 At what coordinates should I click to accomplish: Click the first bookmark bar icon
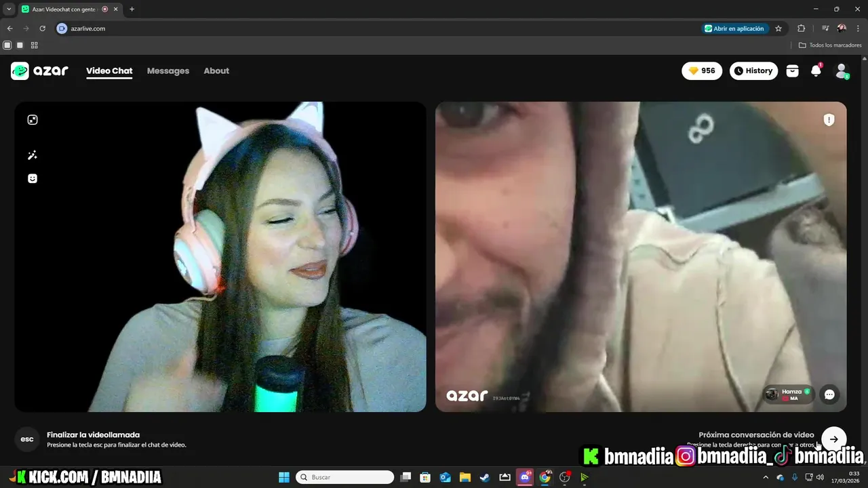7,45
